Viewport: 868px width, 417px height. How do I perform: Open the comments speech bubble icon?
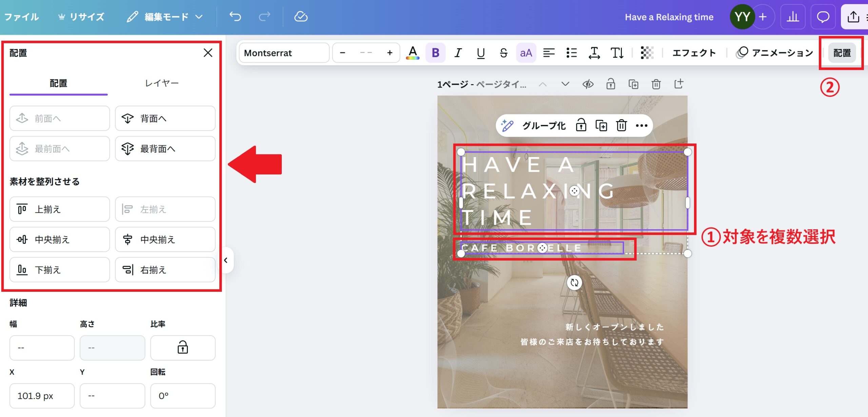click(823, 17)
